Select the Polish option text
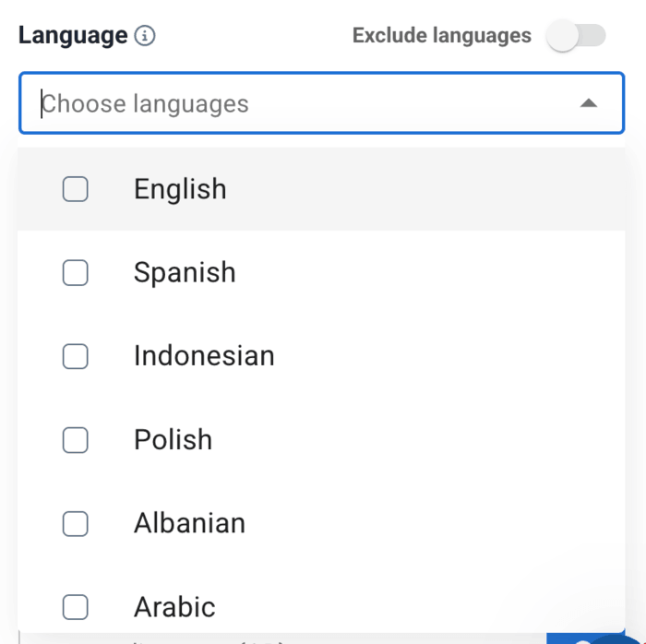The height and width of the screenshot is (644, 646). click(x=173, y=440)
